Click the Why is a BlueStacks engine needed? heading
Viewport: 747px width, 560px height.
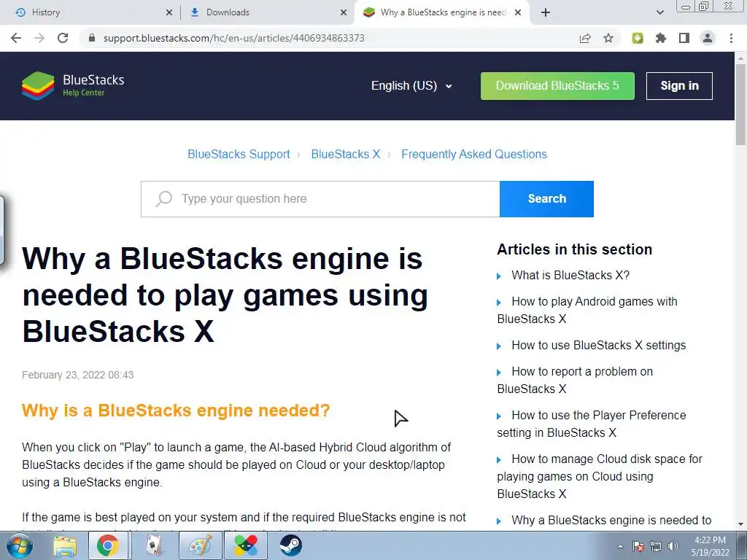[x=176, y=411]
